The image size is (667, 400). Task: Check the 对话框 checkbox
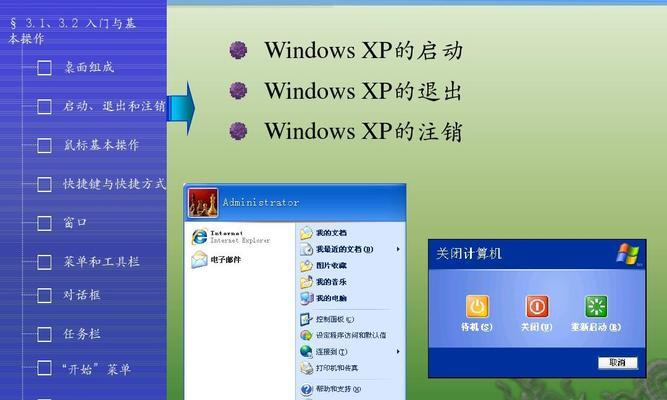(x=44, y=295)
